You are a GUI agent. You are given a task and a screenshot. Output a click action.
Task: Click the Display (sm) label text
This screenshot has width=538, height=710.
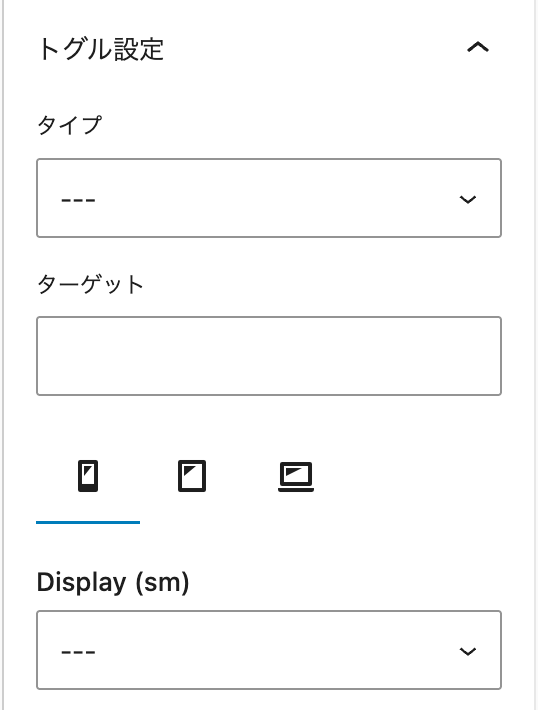[x=113, y=582]
